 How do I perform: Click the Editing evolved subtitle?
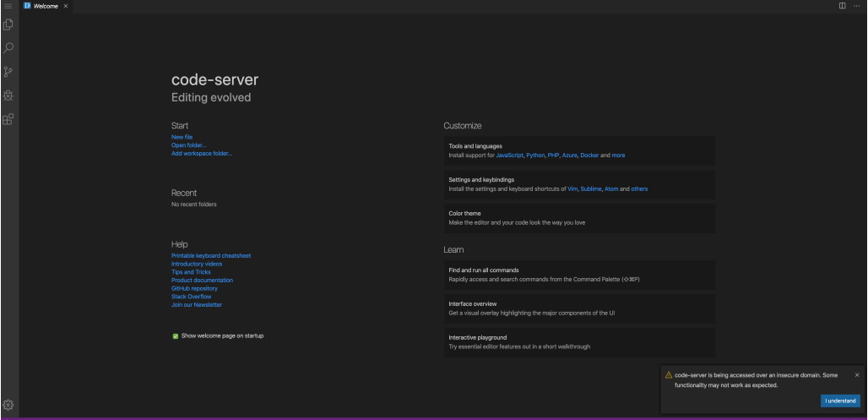[211, 97]
